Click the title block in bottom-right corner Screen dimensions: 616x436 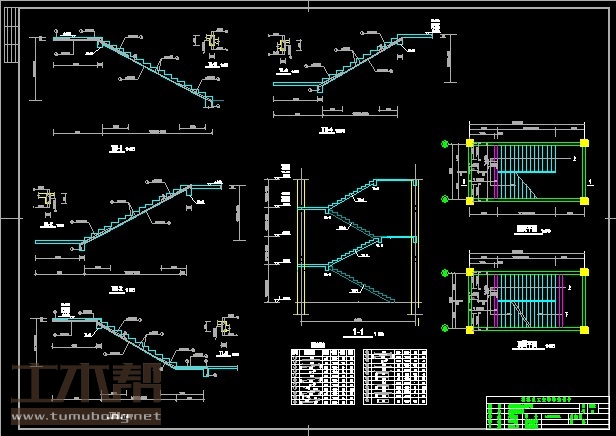click(548, 413)
